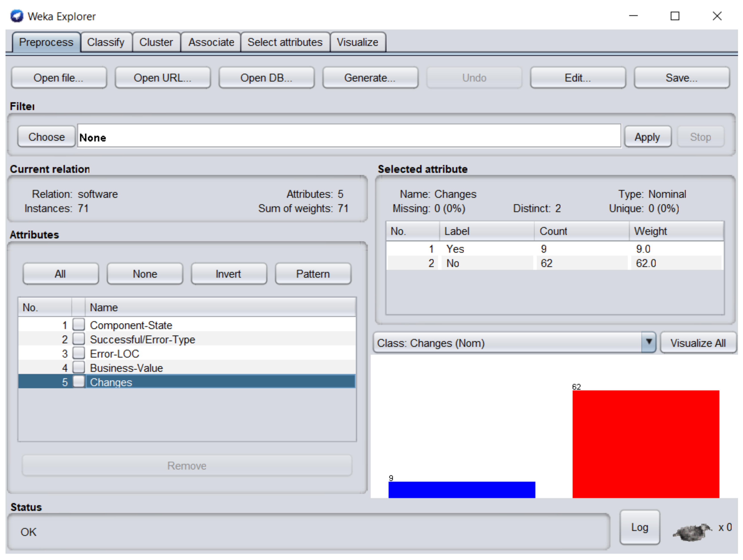The height and width of the screenshot is (560, 743).
Task: Click the Edit... button
Action: (x=577, y=78)
